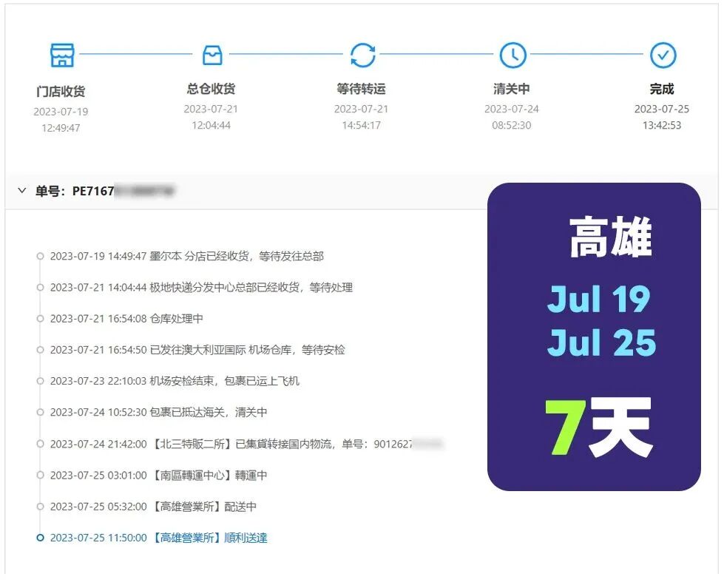724x588 pixels.
Task: Click the 总仓收货 box icon
Action: [212, 55]
